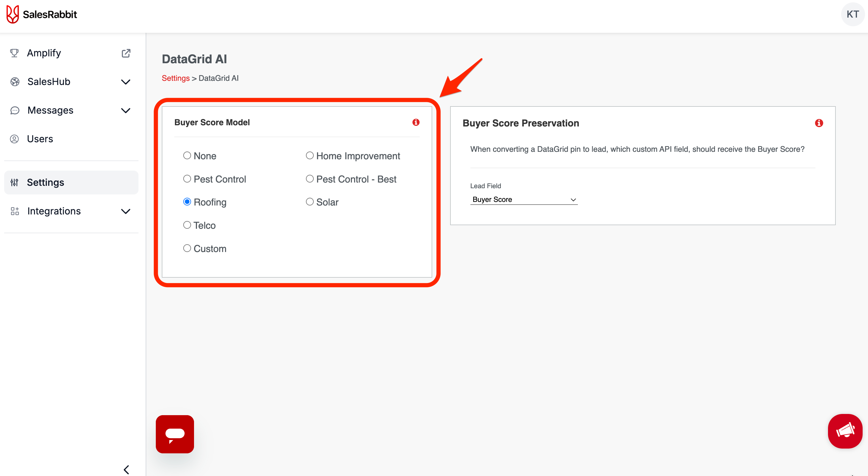Open Amplify via external link icon
The width and height of the screenshot is (868, 476).
click(x=126, y=53)
